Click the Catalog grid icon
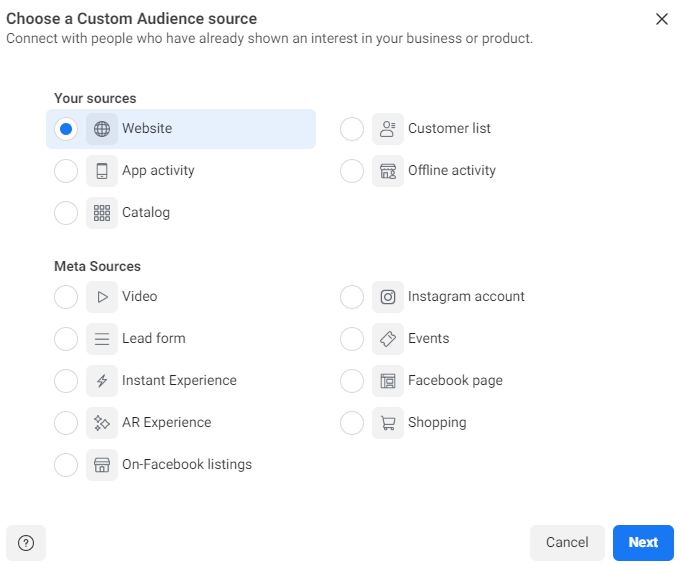Screen dimensions: 682x565 [102, 213]
